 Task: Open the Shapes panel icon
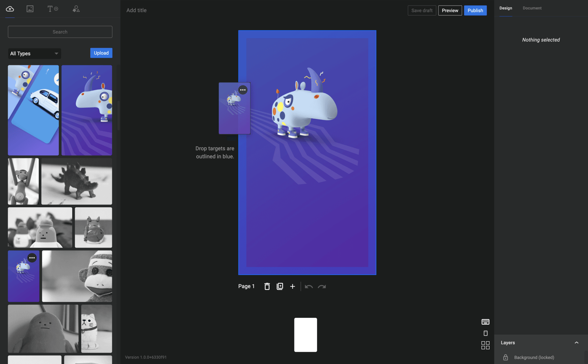76,9
